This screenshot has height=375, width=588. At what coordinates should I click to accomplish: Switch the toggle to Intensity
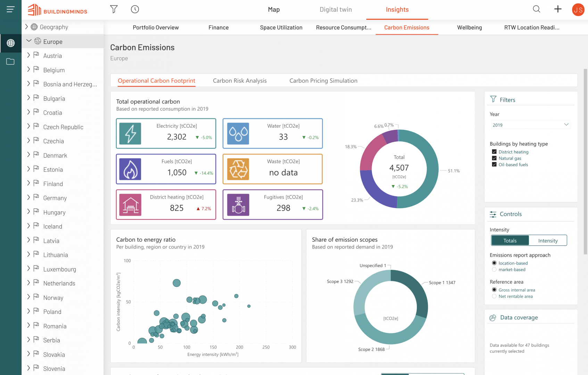click(548, 241)
